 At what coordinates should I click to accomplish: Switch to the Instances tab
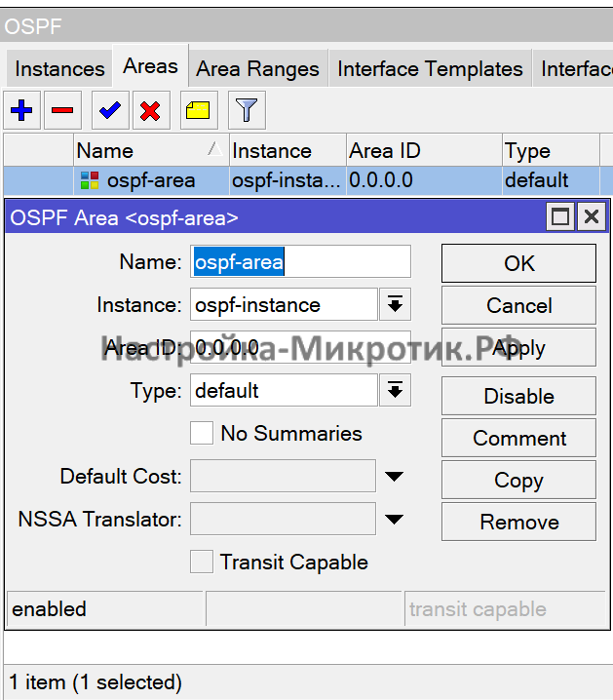pyautogui.click(x=59, y=69)
